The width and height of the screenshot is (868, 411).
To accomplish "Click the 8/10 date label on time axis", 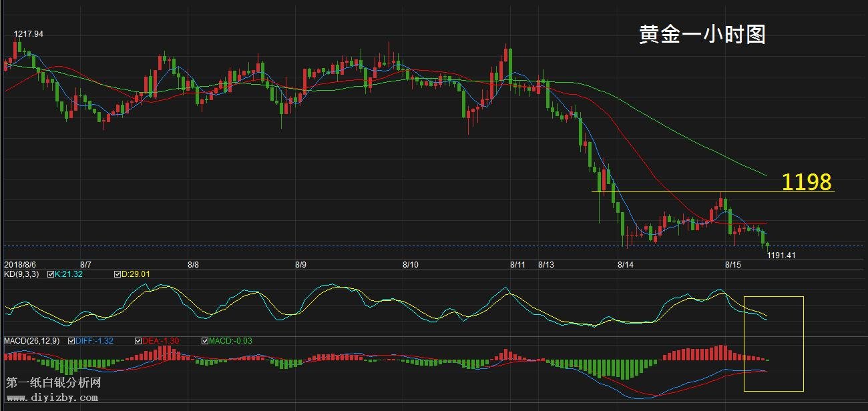I will point(410,265).
